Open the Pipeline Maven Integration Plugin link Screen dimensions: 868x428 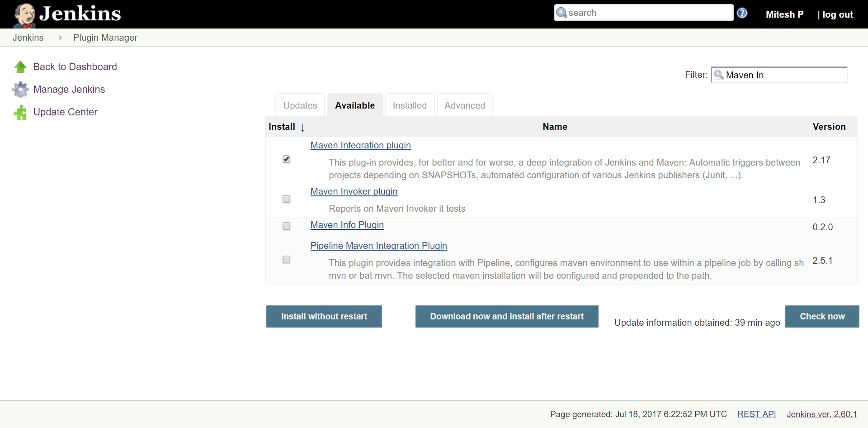(x=379, y=246)
